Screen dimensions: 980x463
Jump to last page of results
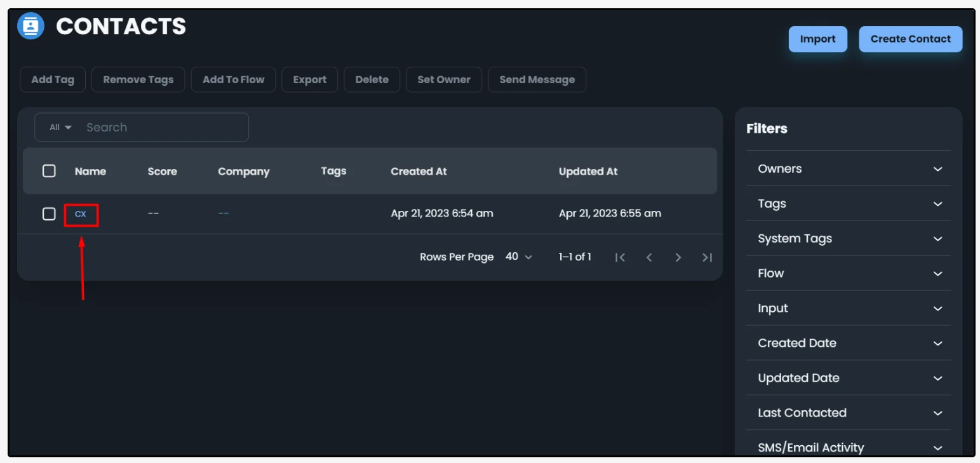click(x=707, y=257)
